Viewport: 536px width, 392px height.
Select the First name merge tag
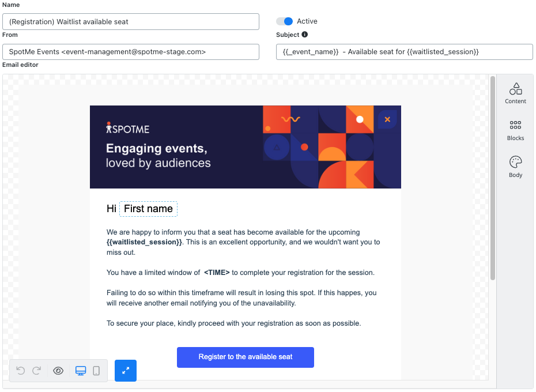point(148,209)
